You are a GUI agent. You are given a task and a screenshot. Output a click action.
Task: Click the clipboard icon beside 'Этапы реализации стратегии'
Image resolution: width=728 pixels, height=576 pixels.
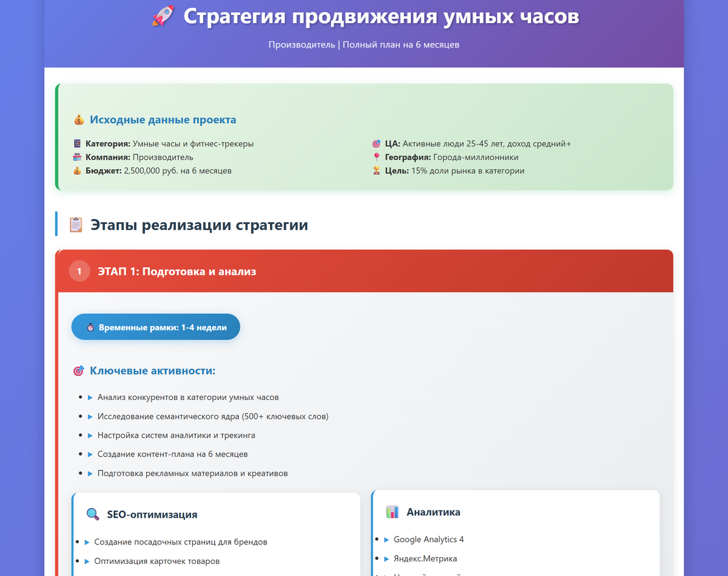coord(76,225)
